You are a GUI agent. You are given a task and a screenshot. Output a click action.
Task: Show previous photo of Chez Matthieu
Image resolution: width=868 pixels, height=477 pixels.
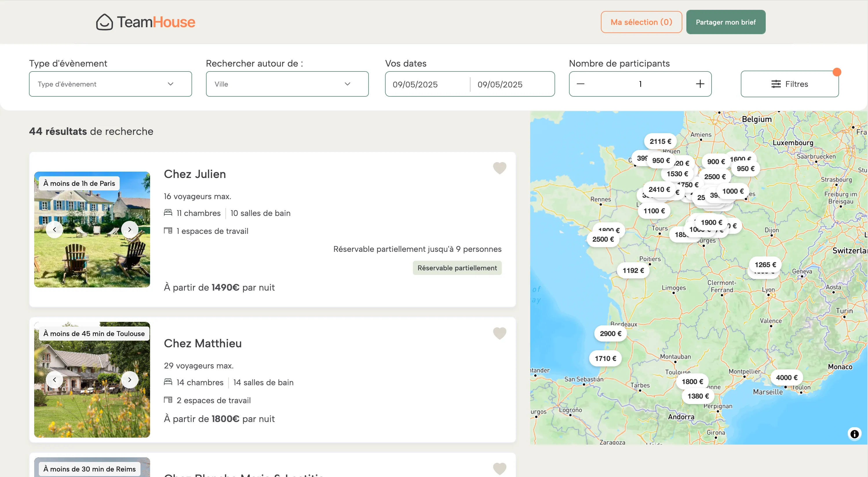tap(54, 380)
